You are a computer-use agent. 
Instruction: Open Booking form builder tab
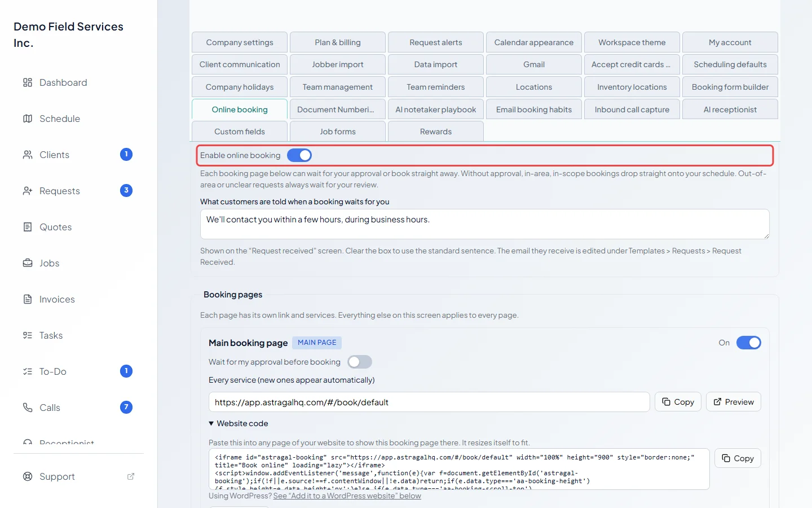point(730,87)
